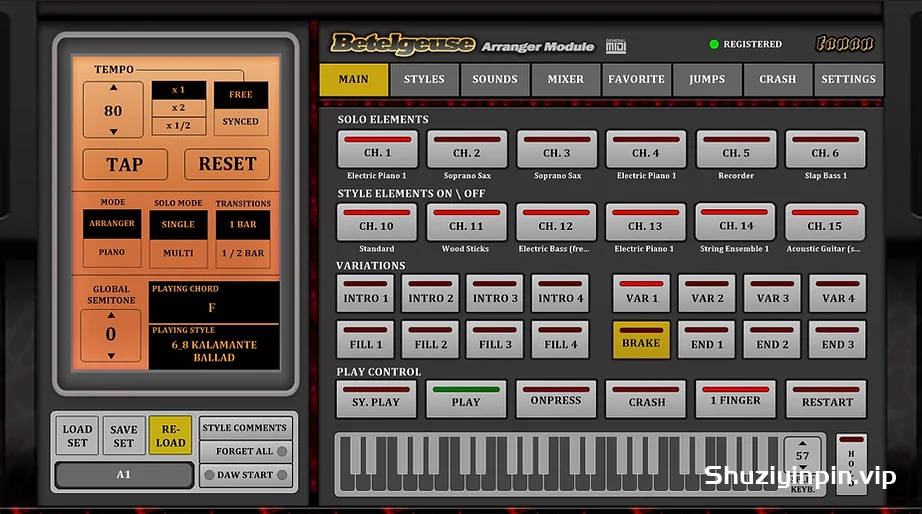Image resolution: width=922 pixels, height=514 pixels.
Task: Trigger END 1 ending
Action: [x=706, y=340]
